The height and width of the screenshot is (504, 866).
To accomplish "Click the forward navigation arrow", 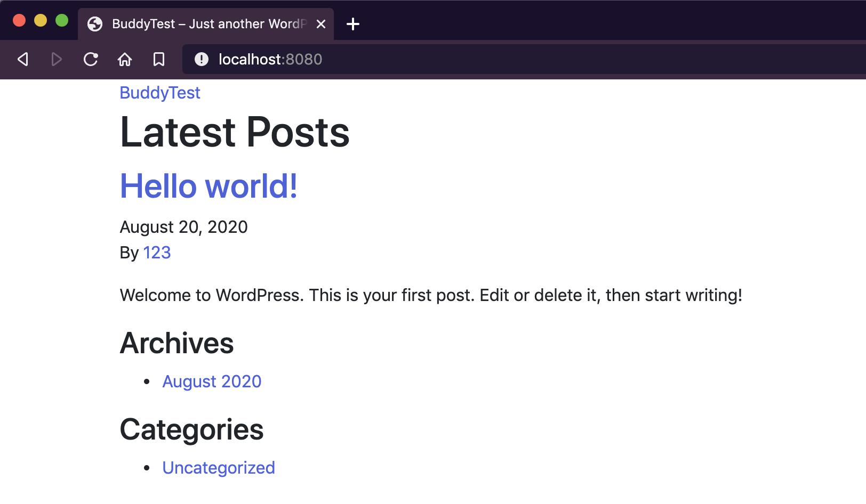I will coord(57,59).
